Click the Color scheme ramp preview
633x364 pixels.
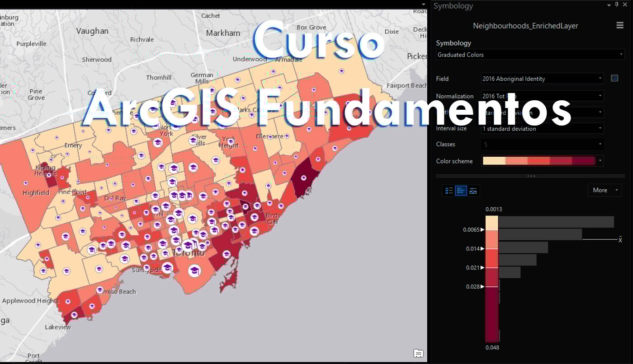coord(539,161)
